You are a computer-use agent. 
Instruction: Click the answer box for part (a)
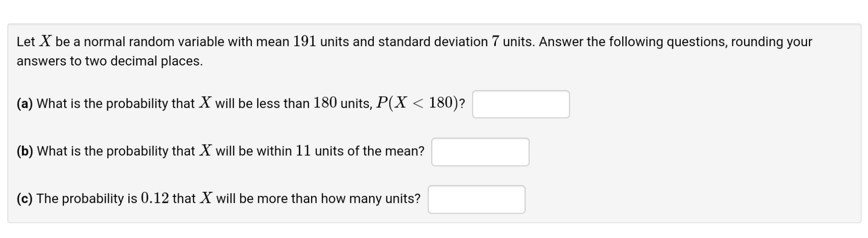point(521,104)
